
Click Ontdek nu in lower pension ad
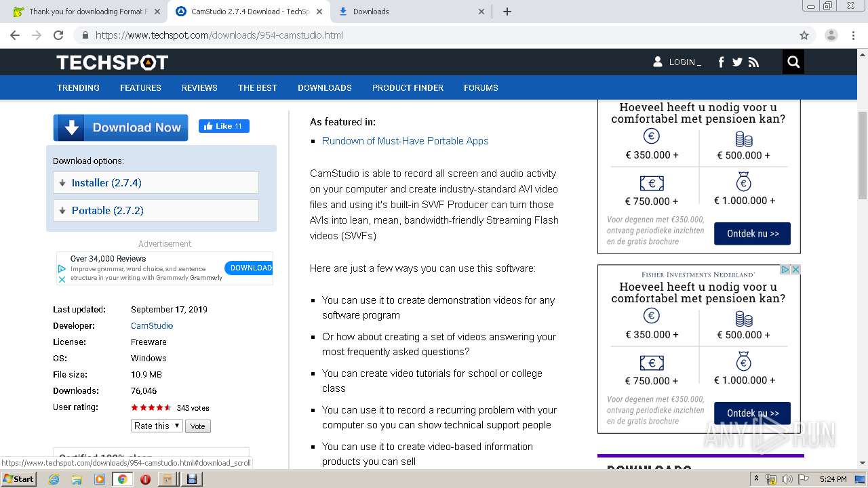(x=752, y=413)
